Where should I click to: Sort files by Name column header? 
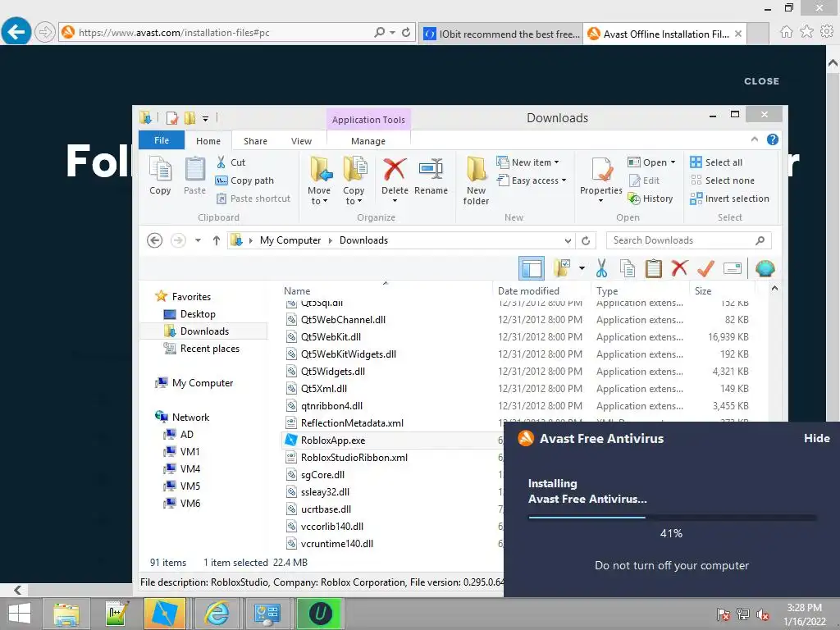point(297,291)
